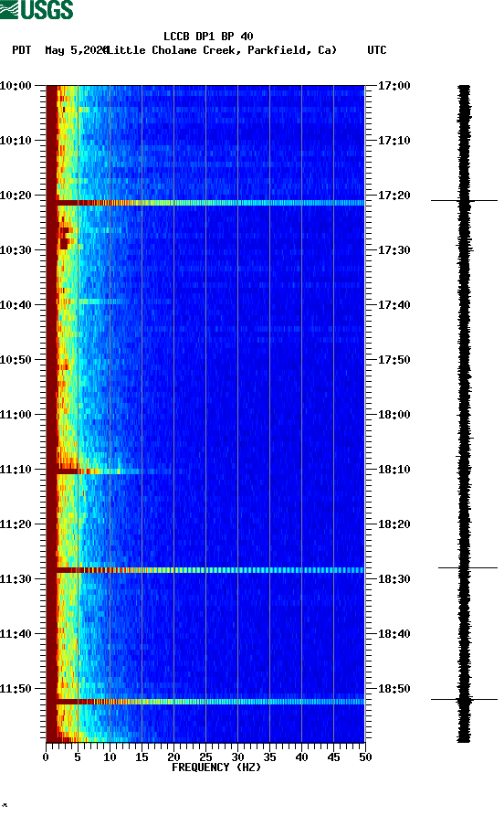Click the 25 Hz frequency tick label
Viewport: 504px width, 815px height.
click(205, 757)
